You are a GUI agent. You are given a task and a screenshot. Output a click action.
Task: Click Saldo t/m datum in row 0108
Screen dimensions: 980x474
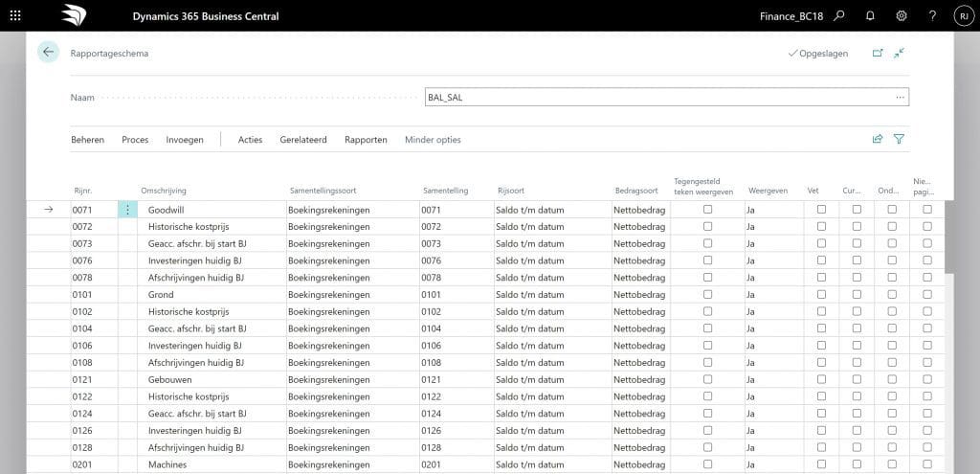[x=552, y=363]
